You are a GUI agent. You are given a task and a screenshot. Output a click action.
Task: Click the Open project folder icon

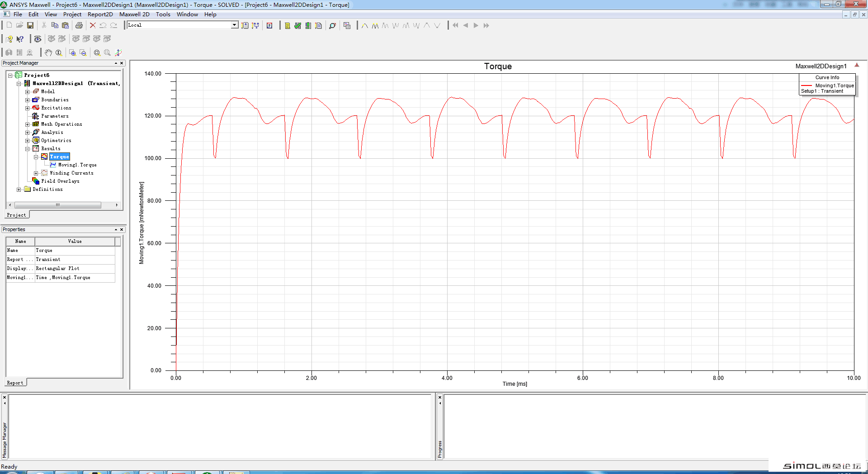(x=19, y=25)
